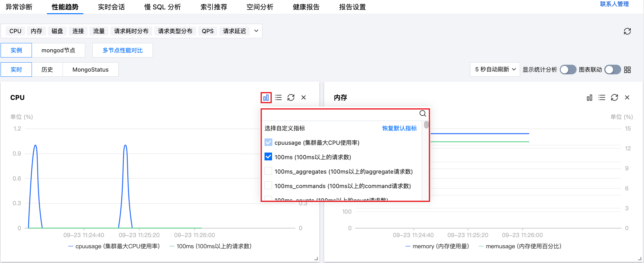Viewport: 644px width, 263px height.
Task: Expand the metric category list chevron
Action: pos(256,31)
